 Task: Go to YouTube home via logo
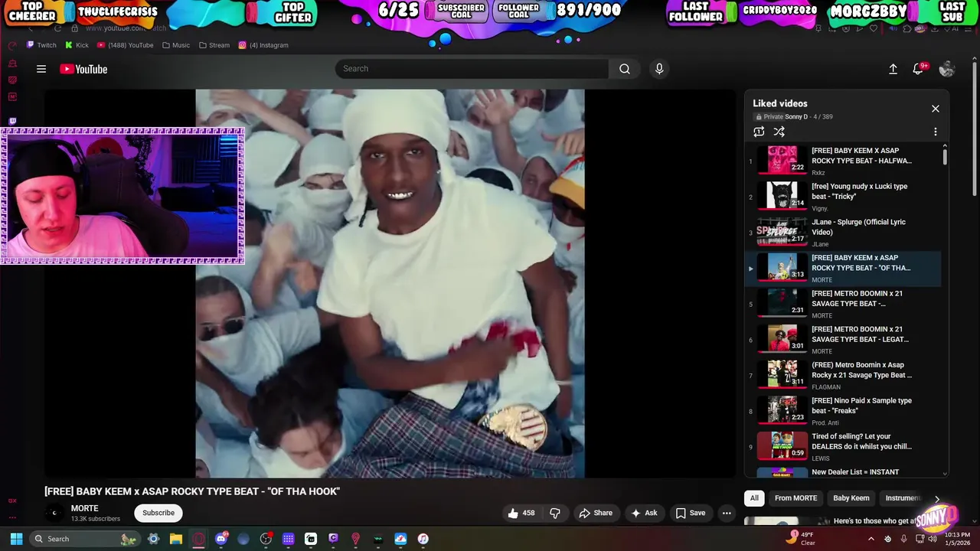[83, 69]
